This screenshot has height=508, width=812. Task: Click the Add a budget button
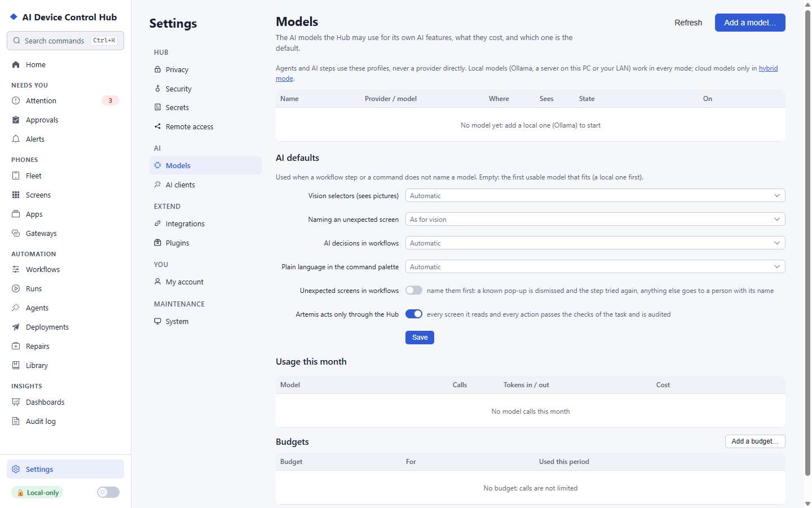click(755, 441)
